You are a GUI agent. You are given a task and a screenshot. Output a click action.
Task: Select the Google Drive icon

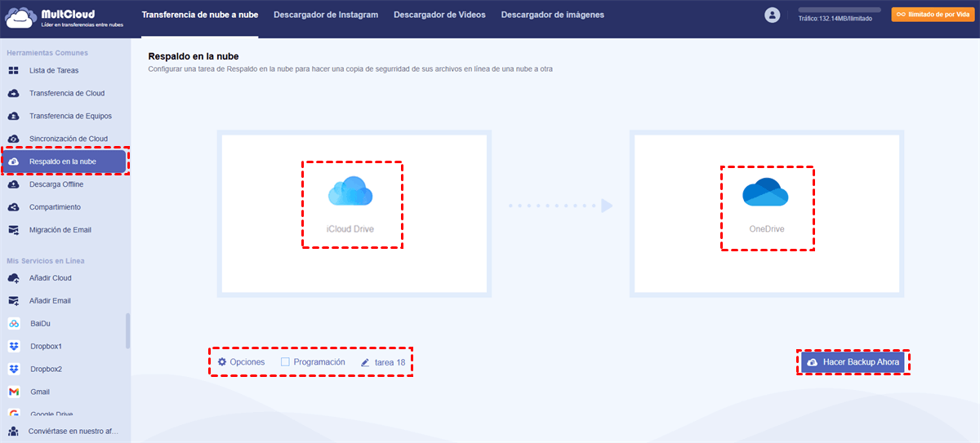(x=14, y=414)
